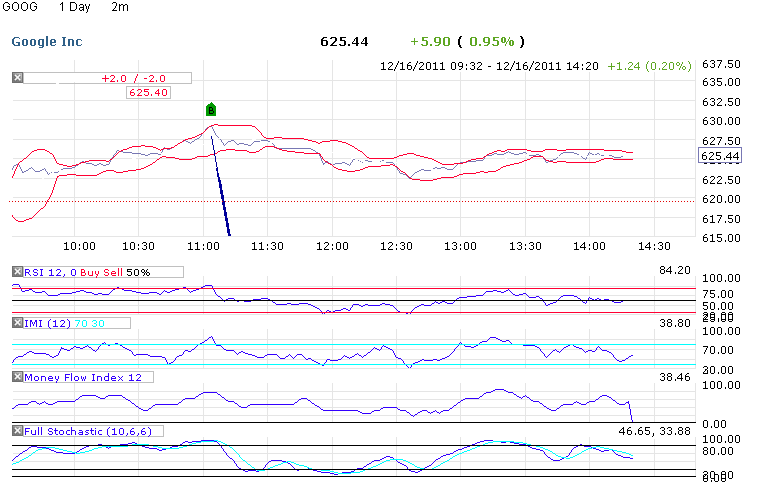Click the +2.0 / -2.0 band field
The image size is (768, 489).
107,78
